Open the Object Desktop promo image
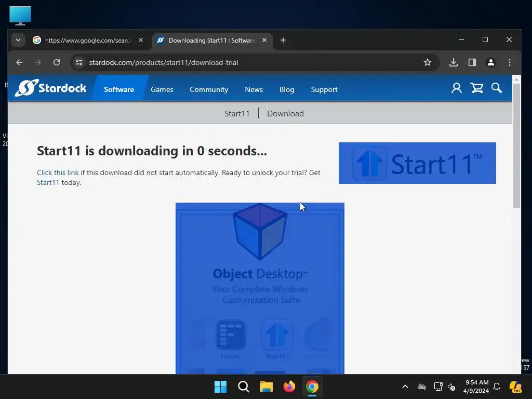This screenshot has height=399, width=532. (x=260, y=288)
